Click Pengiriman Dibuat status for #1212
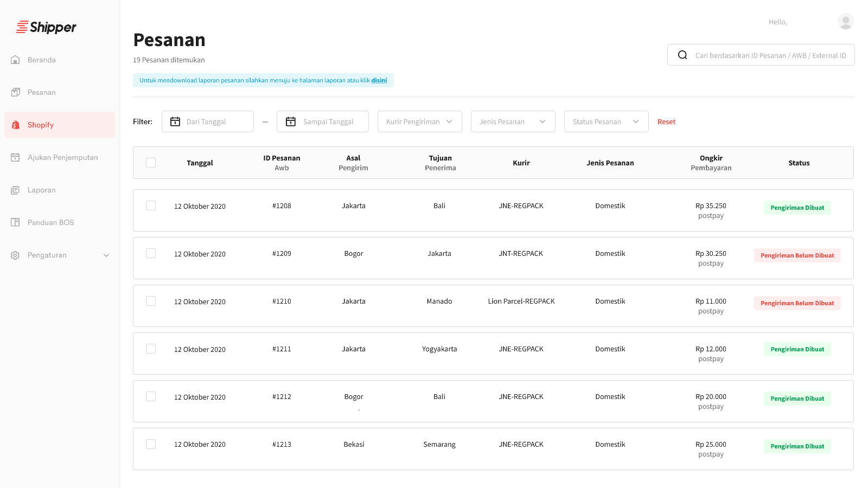Screen dimensions: 868x488 (x=797, y=399)
